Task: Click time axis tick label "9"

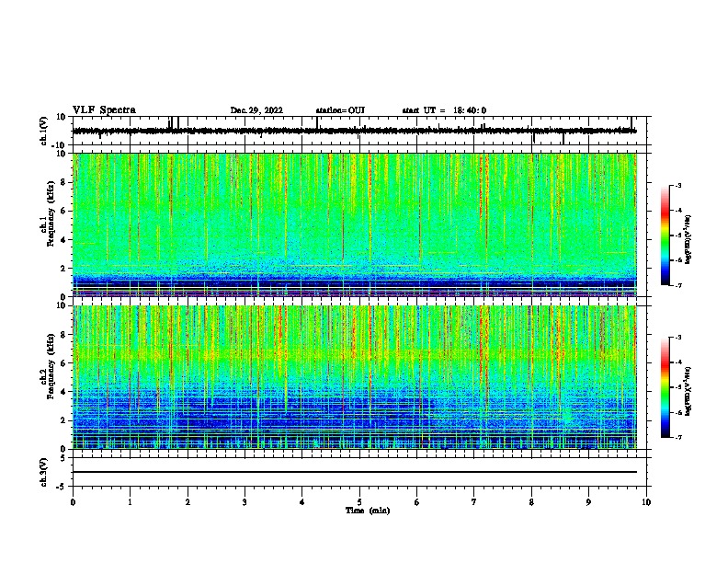Action: point(588,502)
